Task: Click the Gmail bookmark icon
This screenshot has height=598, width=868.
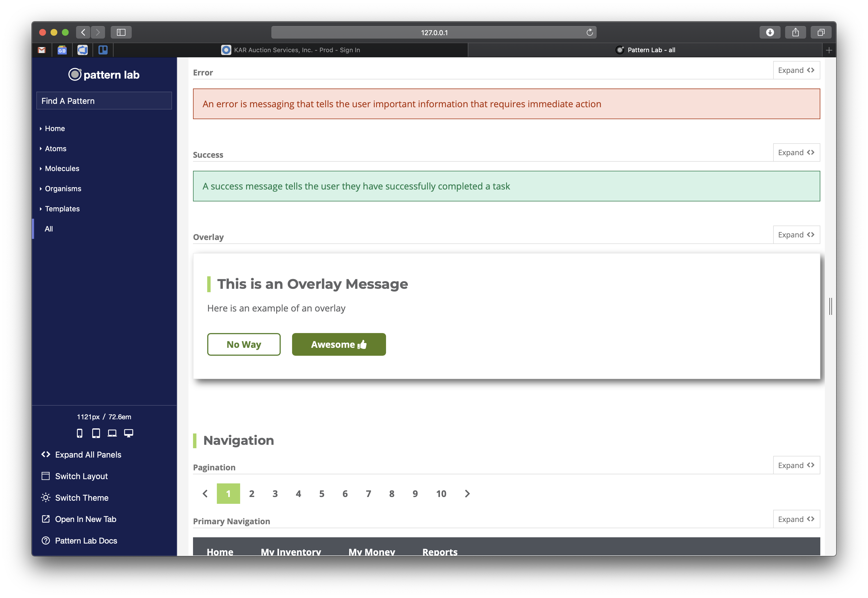Action: [x=42, y=50]
